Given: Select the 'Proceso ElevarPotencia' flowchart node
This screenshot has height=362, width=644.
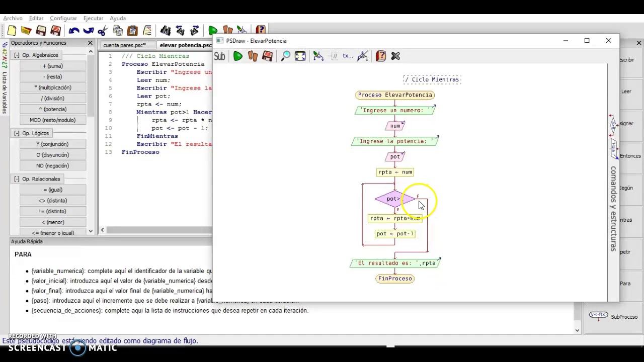Looking at the screenshot, I should point(395,95).
